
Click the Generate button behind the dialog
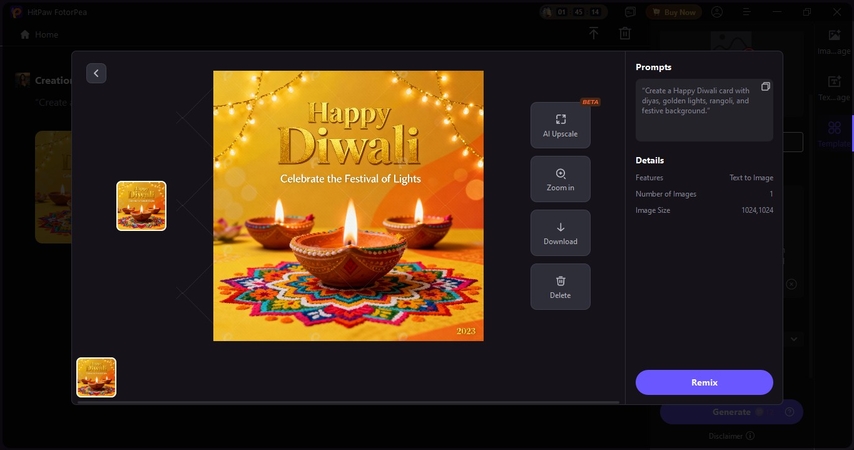[x=731, y=412]
